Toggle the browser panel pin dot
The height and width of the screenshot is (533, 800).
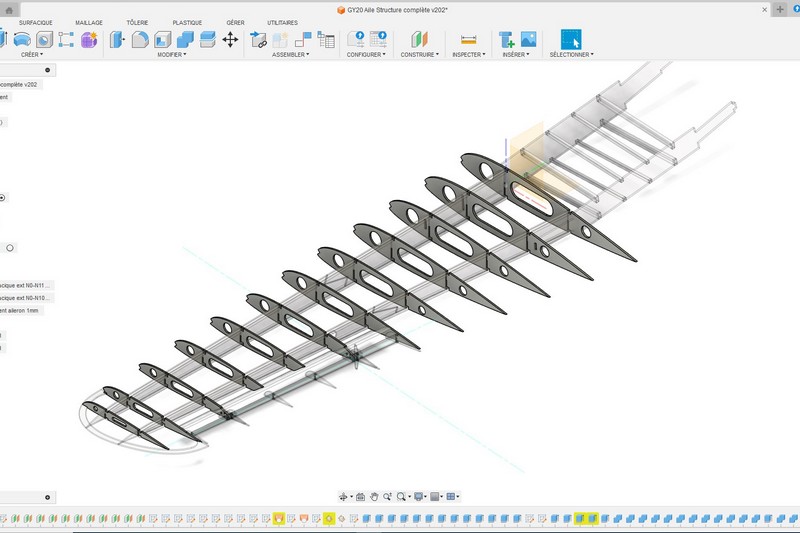coord(47,71)
